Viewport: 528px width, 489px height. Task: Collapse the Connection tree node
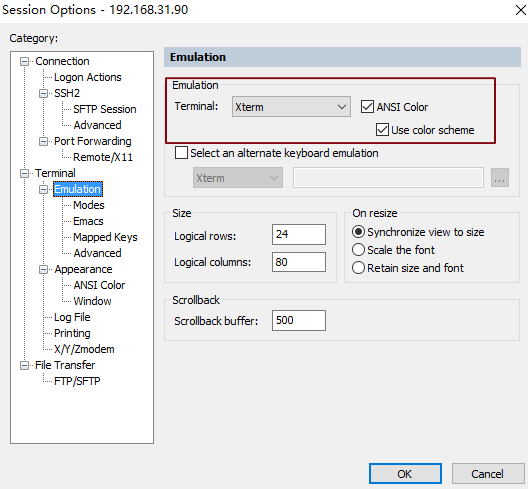point(24,61)
